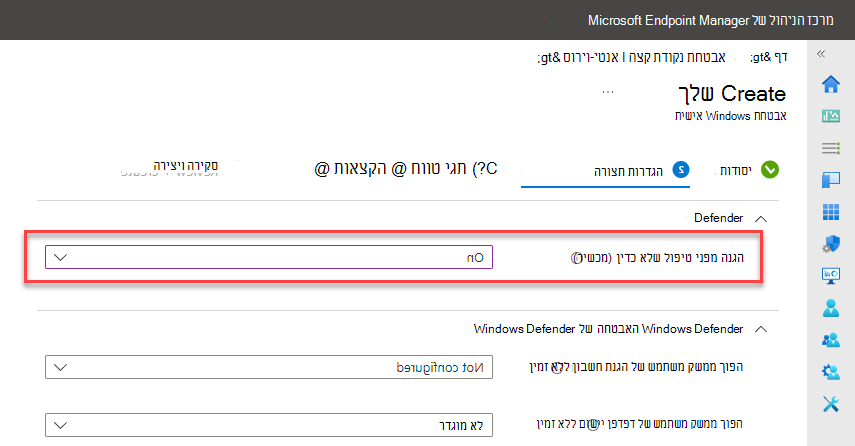
Task: Open Tenant administration gear-person icon in sidebar
Action: tap(830, 372)
